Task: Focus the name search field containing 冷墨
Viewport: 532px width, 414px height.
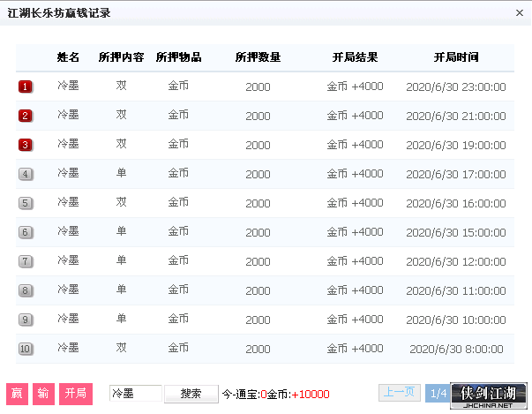Action: (135, 394)
